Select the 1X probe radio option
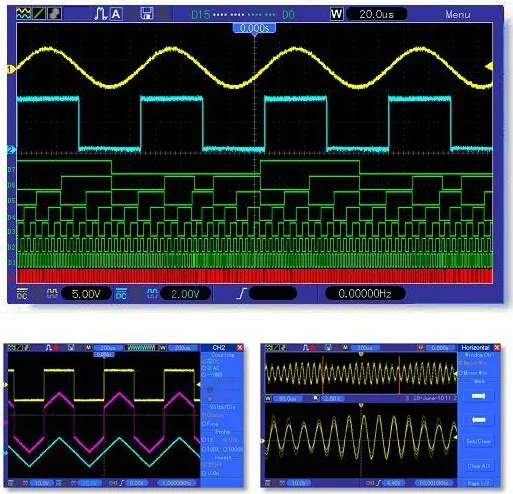This screenshot has width=513, height=494. (208, 440)
